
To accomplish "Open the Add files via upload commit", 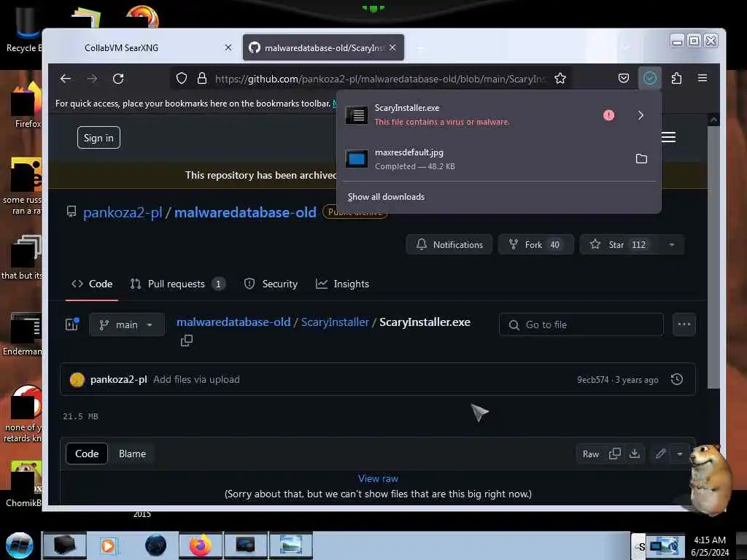I will [x=196, y=379].
